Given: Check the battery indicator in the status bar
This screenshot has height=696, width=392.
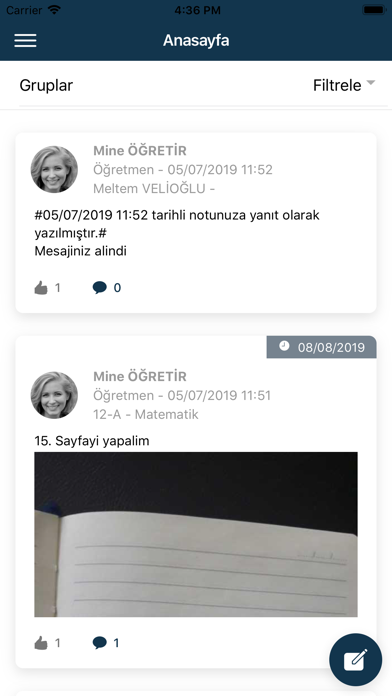Looking at the screenshot, I should click(x=374, y=10).
